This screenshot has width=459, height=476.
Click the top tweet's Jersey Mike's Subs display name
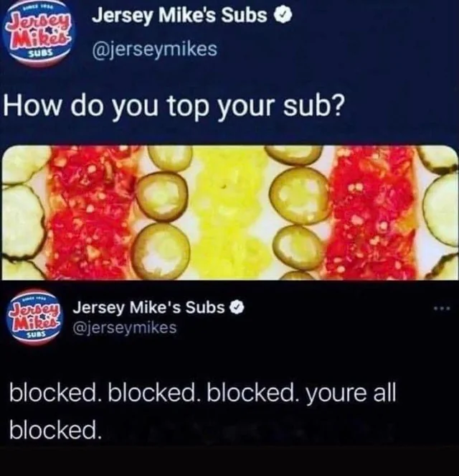[x=180, y=16]
